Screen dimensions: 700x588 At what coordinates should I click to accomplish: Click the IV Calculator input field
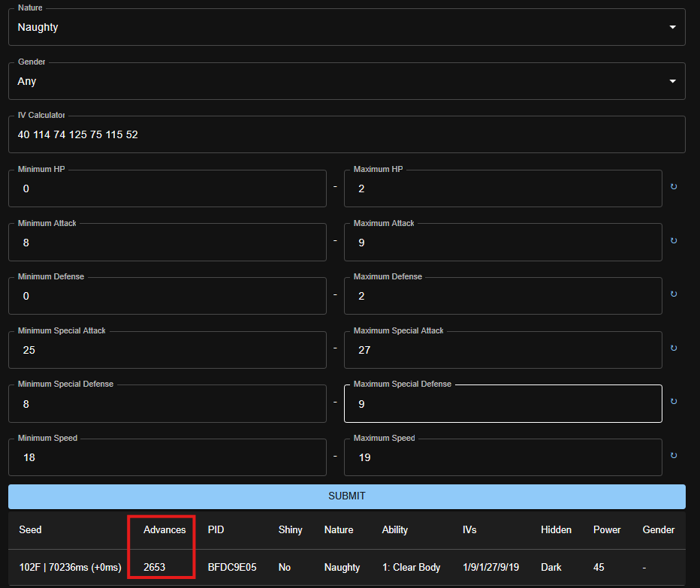coord(346,135)
